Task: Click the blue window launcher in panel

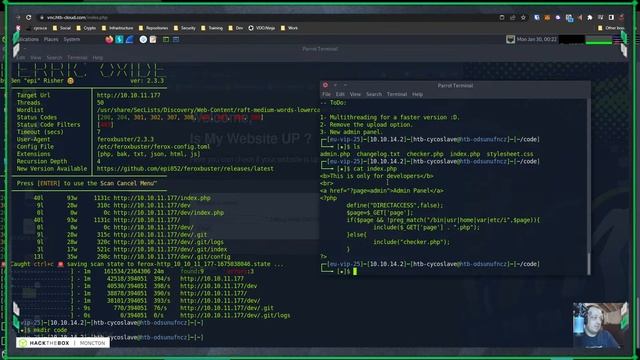Action: click(176, 40)
